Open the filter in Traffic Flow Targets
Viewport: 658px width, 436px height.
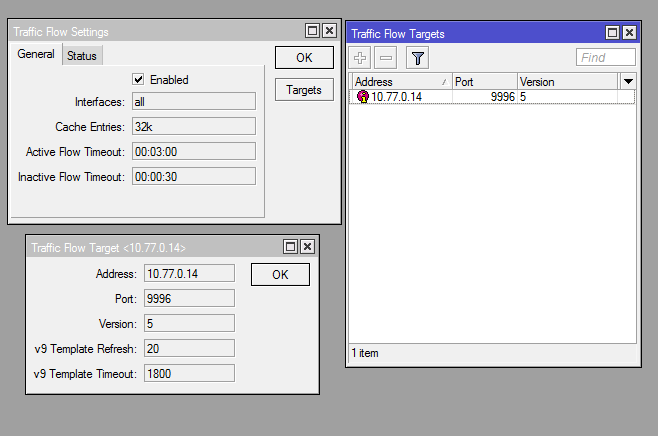click(418, 58)
